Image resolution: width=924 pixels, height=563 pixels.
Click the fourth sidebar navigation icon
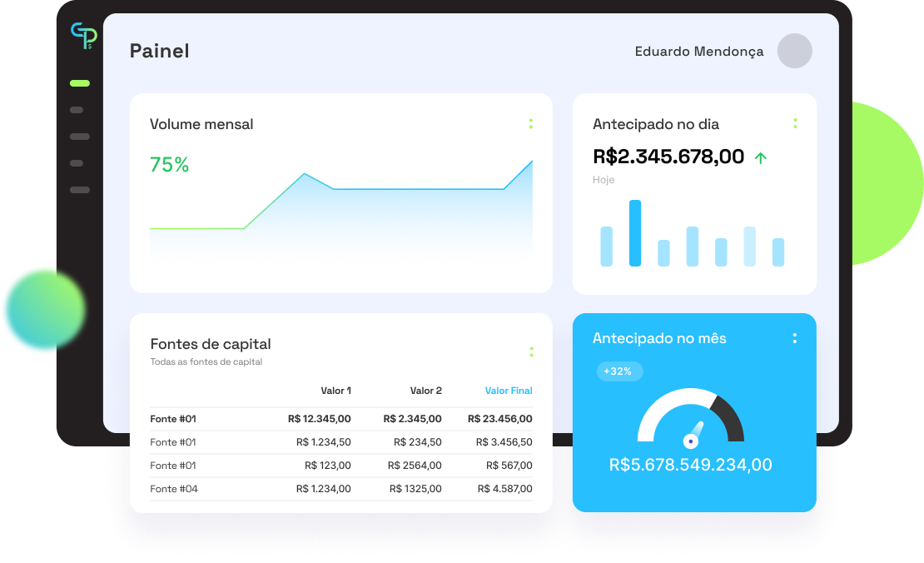tap(79, 162)
